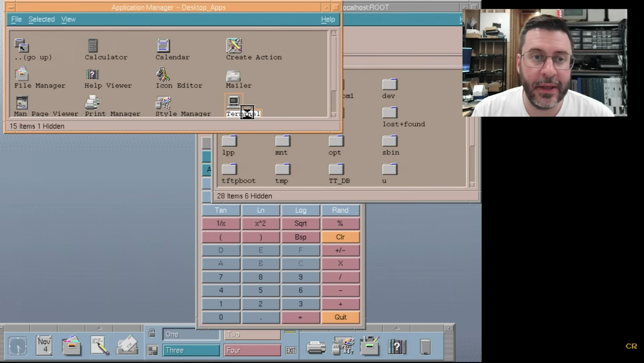Switch to workspace Four

pos(252,350)
